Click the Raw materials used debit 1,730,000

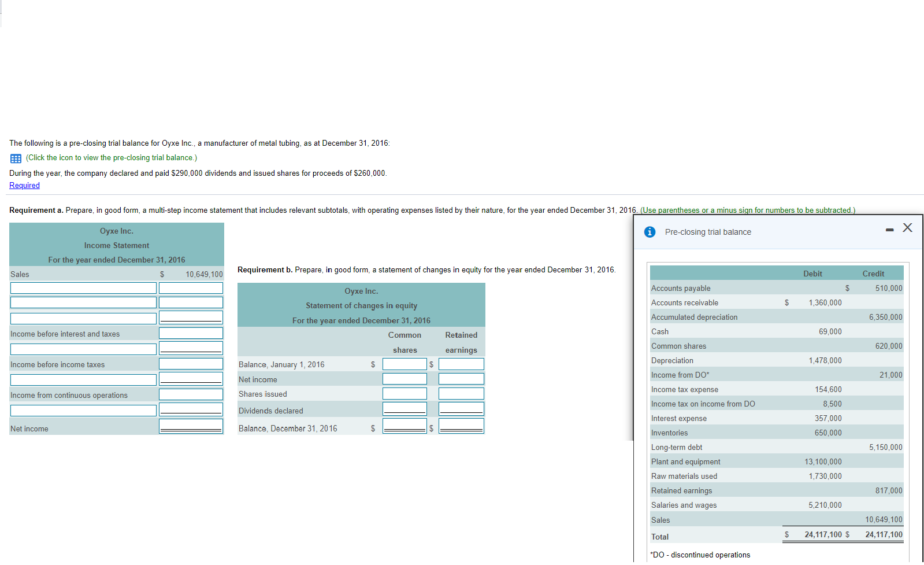(825, 477)
